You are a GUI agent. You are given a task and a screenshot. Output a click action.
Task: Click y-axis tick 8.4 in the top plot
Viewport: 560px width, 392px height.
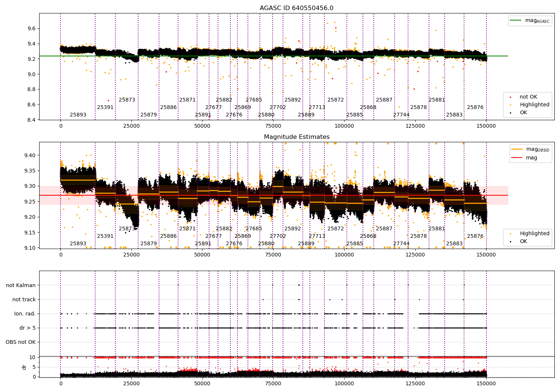click(x=32, y=120)
